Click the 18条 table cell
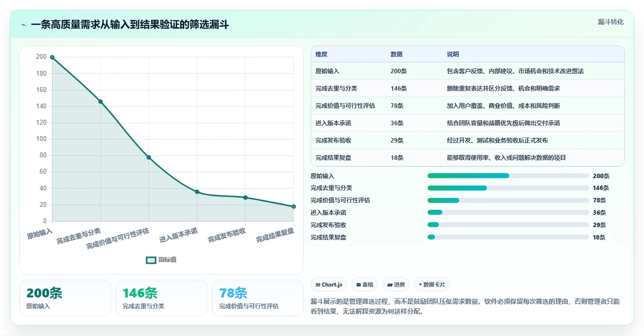 (415, 158)
